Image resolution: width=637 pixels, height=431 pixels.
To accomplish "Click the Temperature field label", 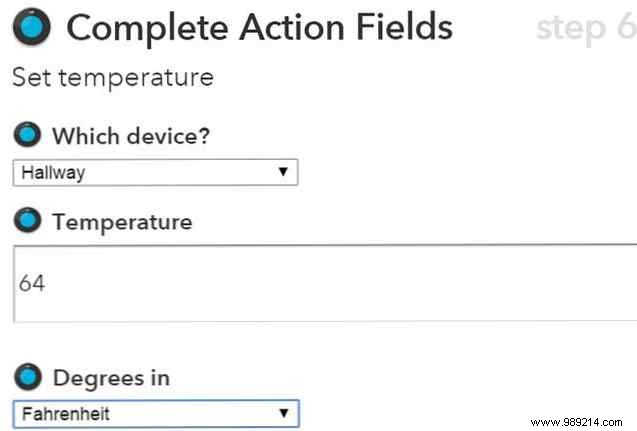I will (x=122, y=222).
